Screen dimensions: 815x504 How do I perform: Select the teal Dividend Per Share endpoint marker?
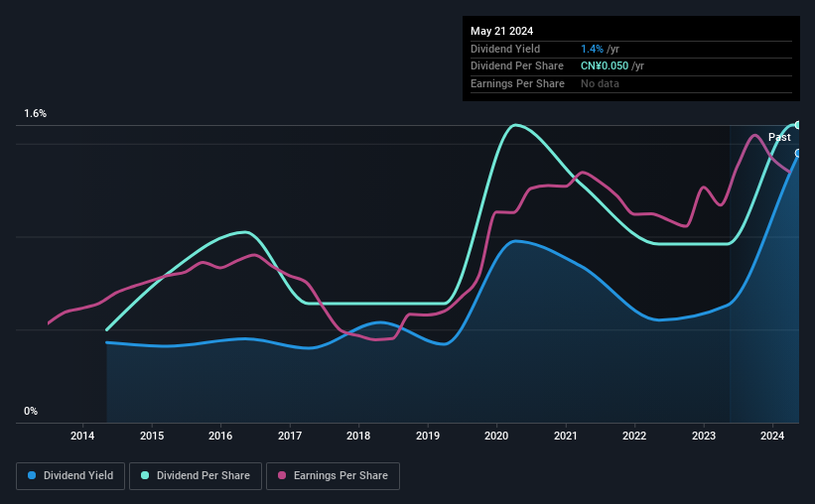pos(798,125)
